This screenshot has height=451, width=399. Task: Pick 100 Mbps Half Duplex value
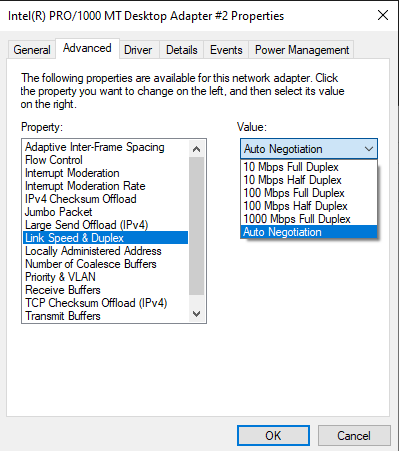309,206
